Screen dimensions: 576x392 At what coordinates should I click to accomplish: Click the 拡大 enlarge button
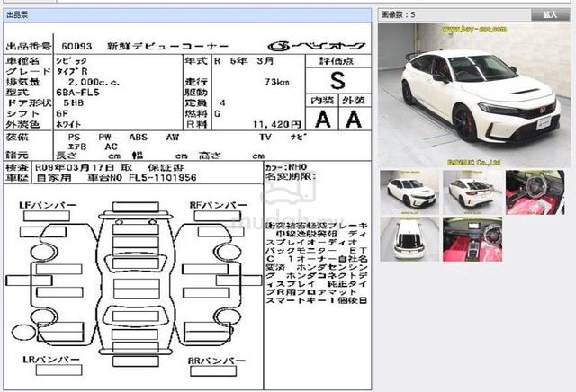551,14
